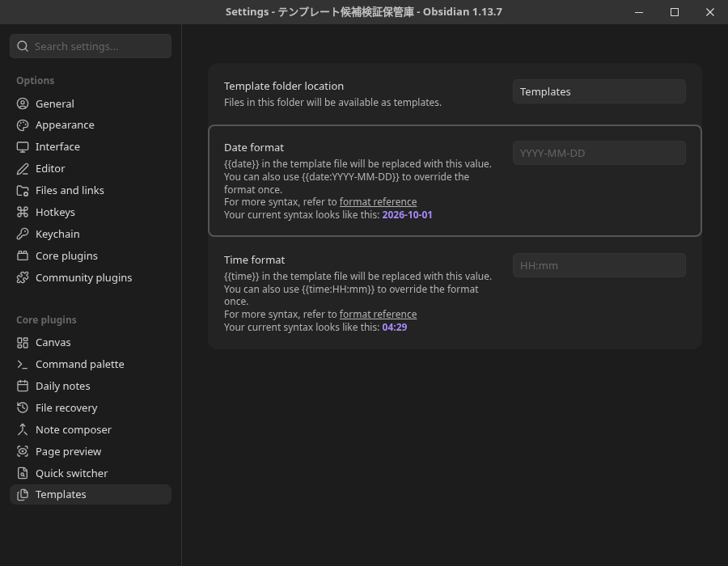Click the Page preview eye-scan icon

[x=23, y=452]
